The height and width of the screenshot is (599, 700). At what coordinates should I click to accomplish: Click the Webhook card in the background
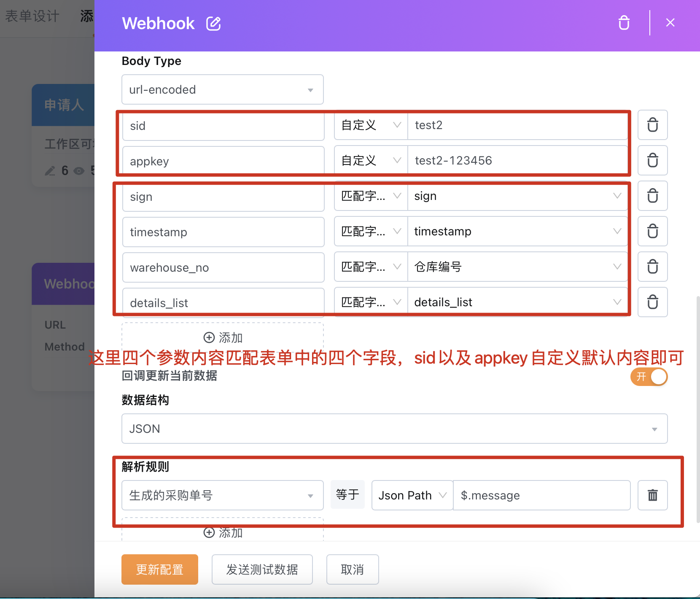coord(63,326)
